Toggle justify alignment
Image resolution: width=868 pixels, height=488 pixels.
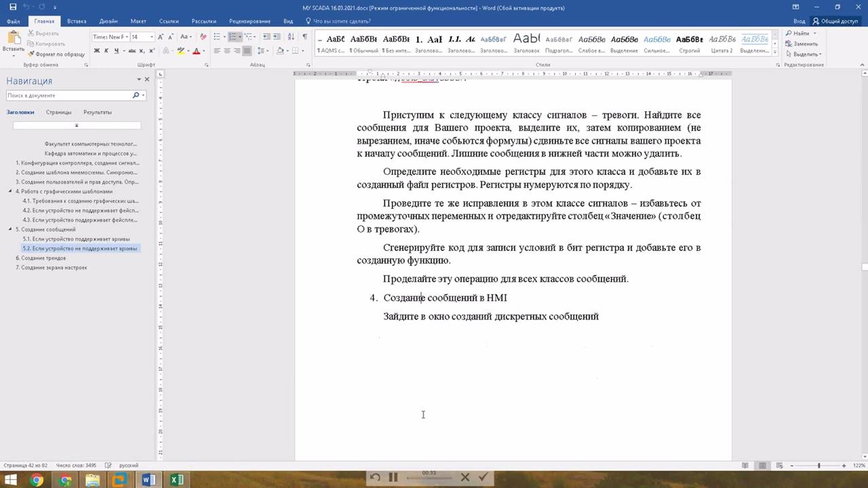[x=247, y=51]
